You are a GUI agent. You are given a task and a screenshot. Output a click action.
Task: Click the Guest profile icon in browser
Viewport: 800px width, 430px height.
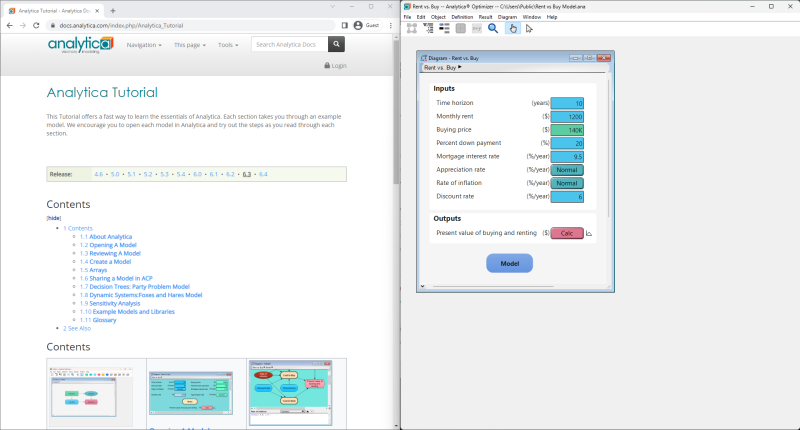358,25
